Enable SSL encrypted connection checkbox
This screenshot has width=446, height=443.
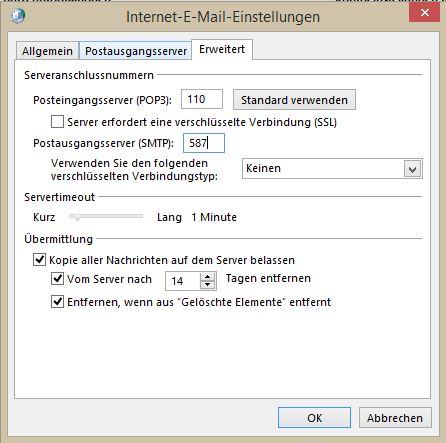[57, 122]
